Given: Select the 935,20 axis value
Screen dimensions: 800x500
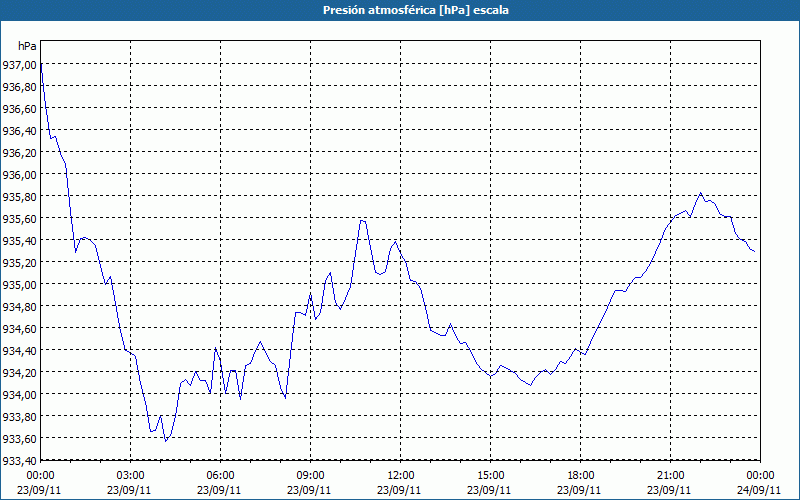Looking at the screenshot, I should (20, 262).
